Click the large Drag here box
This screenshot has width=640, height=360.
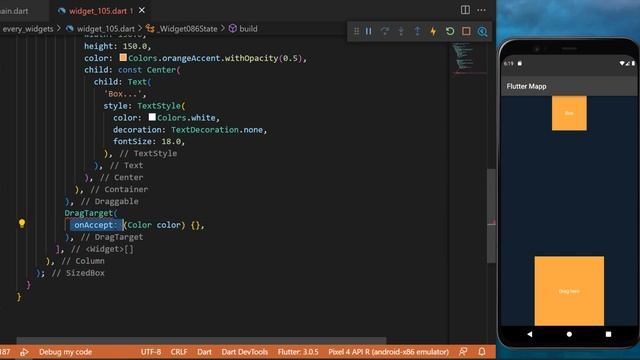click(569, 291)
